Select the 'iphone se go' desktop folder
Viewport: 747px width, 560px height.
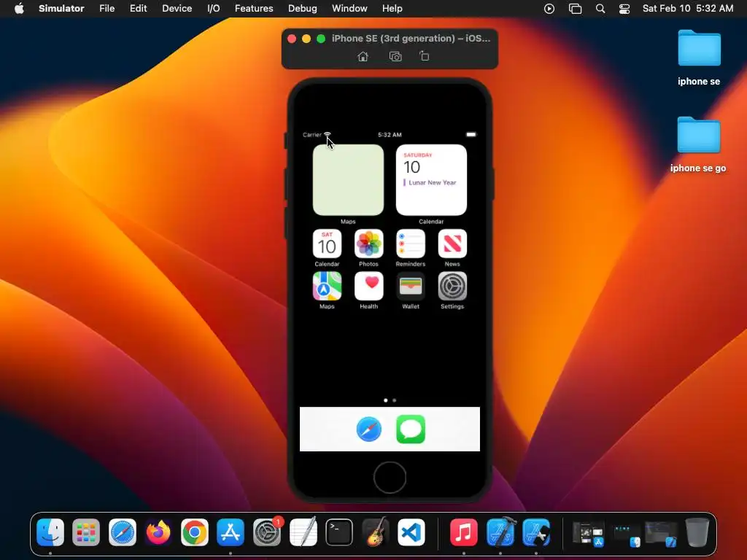click(699, 135)
